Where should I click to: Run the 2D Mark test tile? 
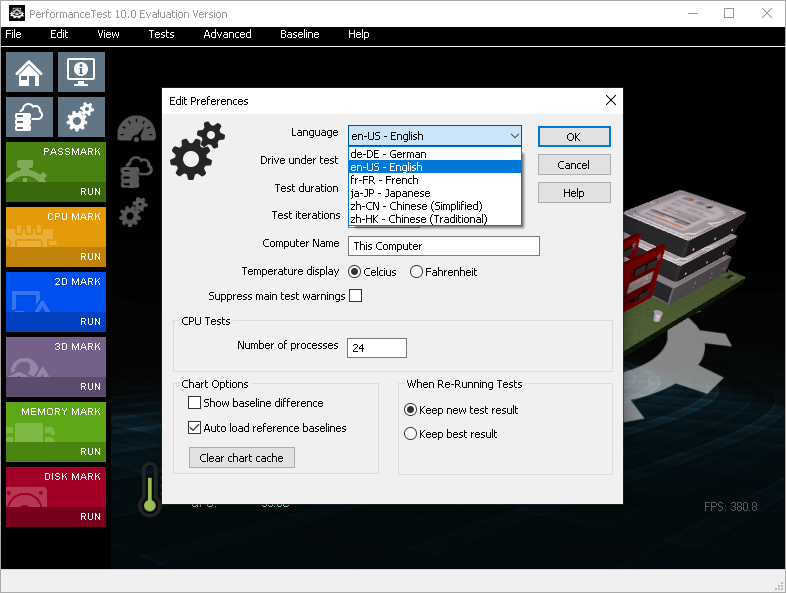click(56, 302)
